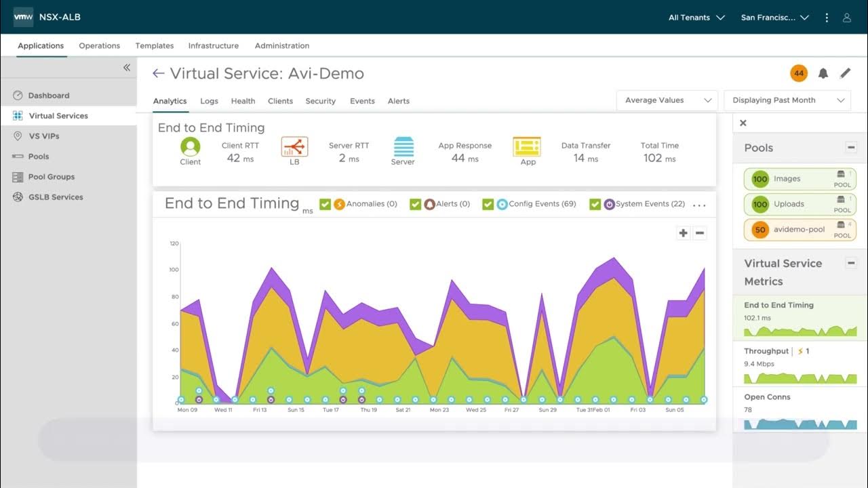The width and height of the screenshot is (868, 488).
Task: Close the right side panel with X
Action: [743, 123]
